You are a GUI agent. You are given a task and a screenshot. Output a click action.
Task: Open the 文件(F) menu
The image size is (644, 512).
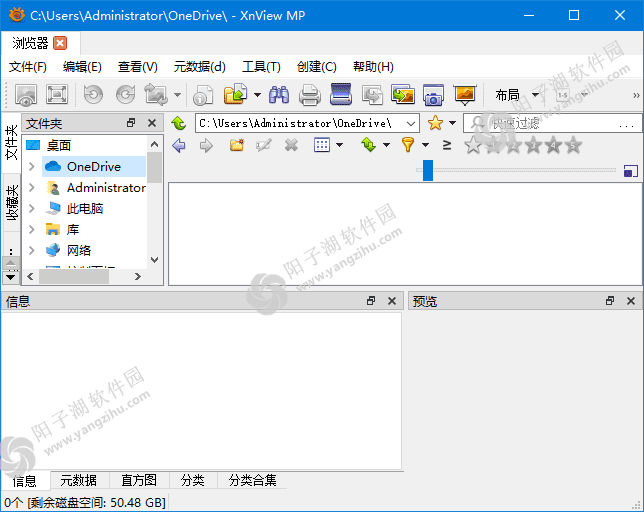[x=28, y=67]
